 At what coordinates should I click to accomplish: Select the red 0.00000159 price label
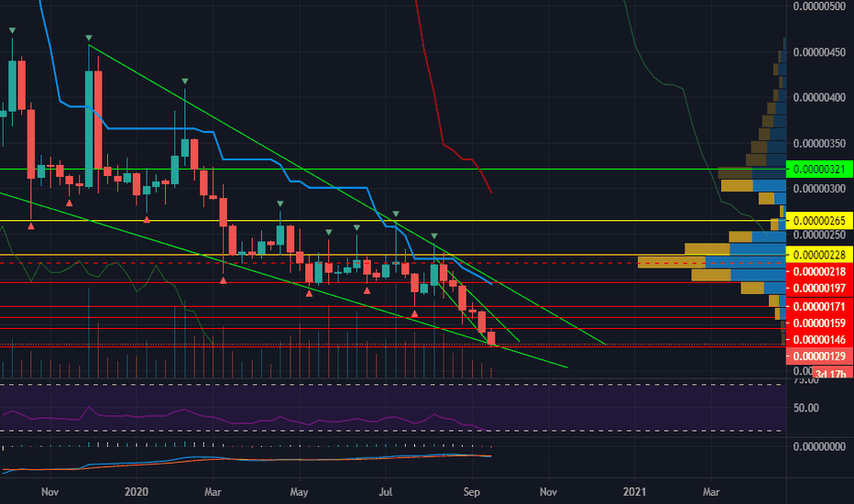[820, 323]
